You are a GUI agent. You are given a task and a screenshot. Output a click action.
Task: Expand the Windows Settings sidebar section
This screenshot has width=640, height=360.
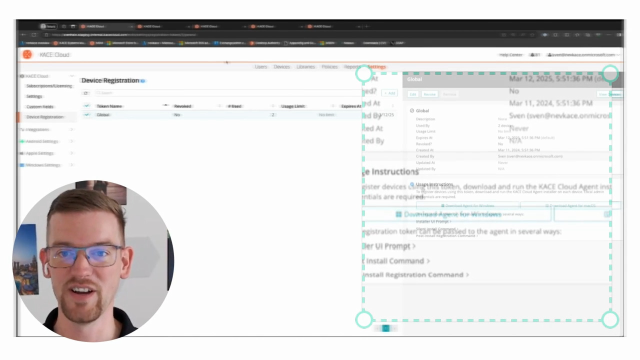point(71,165)
